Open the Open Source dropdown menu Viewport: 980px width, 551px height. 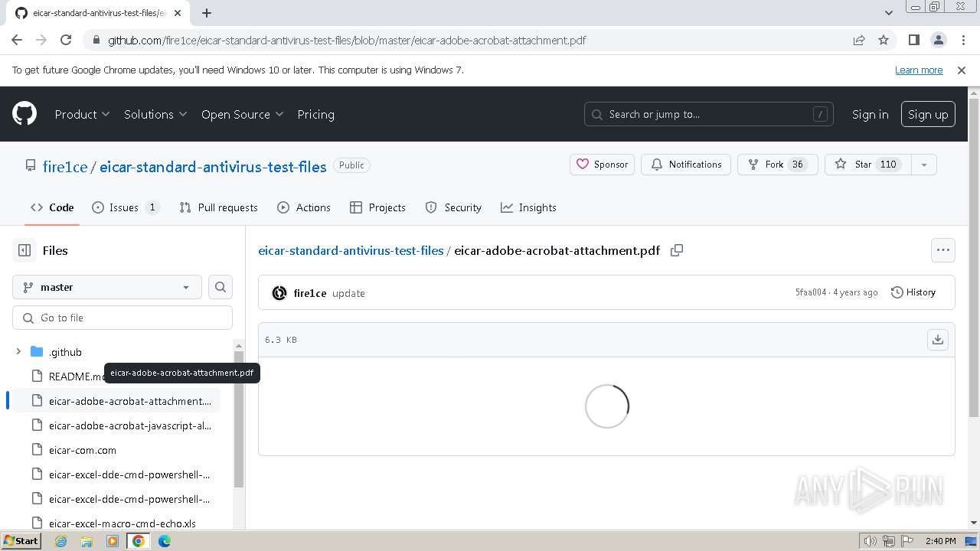click(x=242, y=114)
